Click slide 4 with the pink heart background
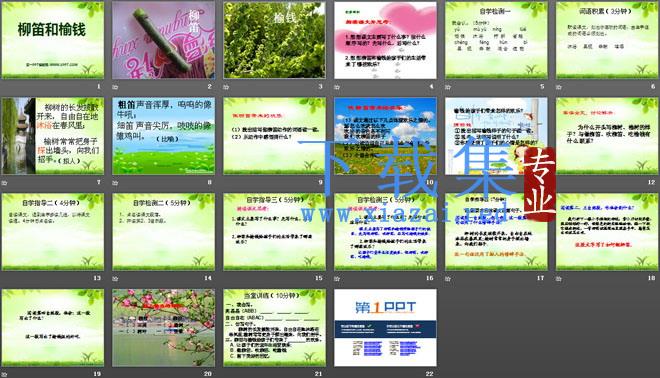Viewport: 660px width, 378px height. coord(385,40)
